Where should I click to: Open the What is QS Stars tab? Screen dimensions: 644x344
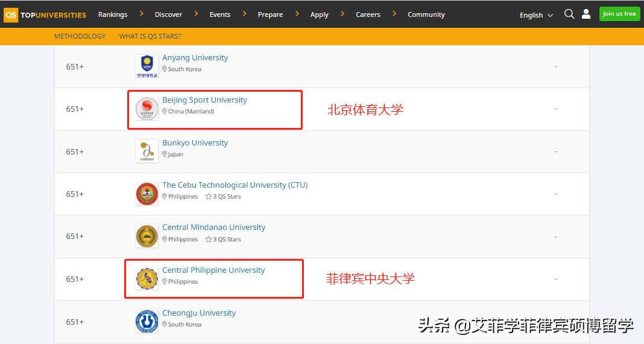point(150,36)
